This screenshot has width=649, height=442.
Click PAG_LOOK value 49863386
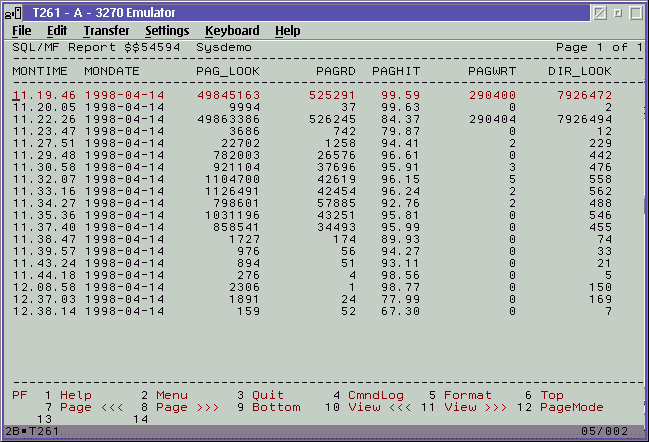(228, 119)
